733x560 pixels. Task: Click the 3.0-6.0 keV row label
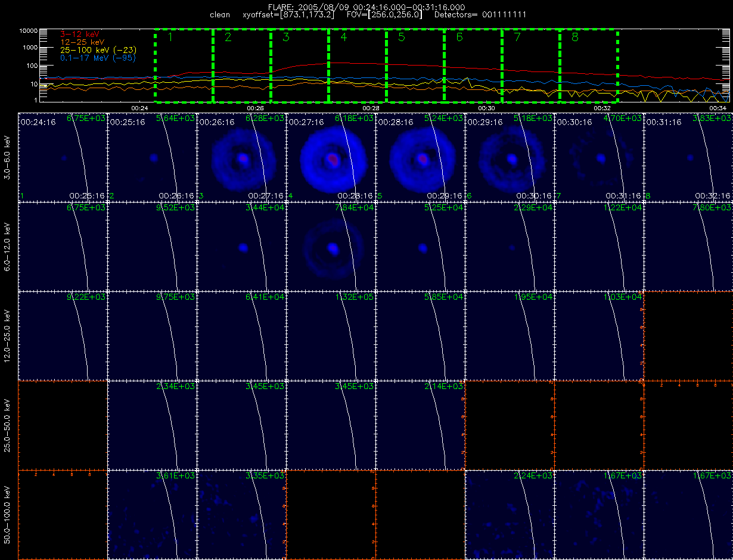[7, 157]
